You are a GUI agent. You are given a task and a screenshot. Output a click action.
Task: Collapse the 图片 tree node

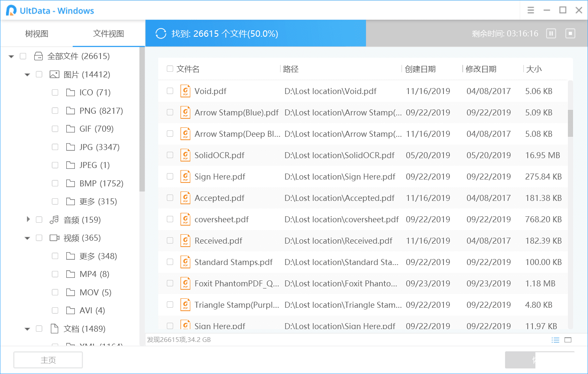tap(27, 75)
